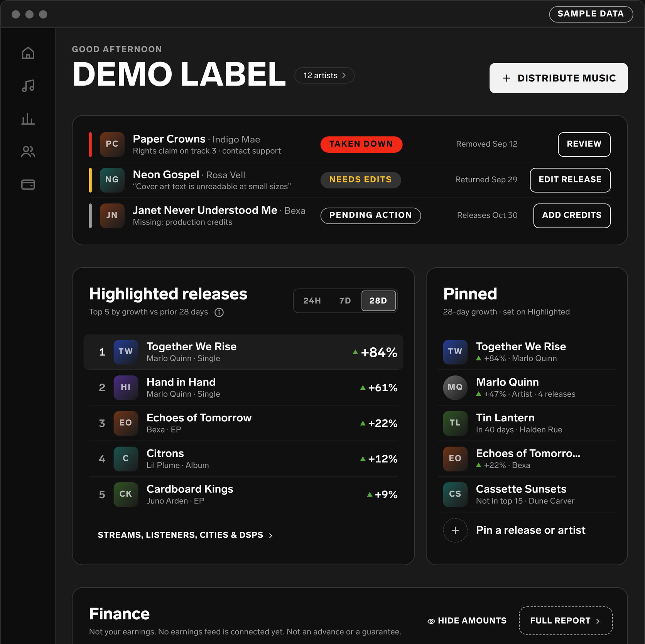This screenshot has height=644, width=645.
Task: Click the Distribute Music button
Action: click(x=559, y=78)
